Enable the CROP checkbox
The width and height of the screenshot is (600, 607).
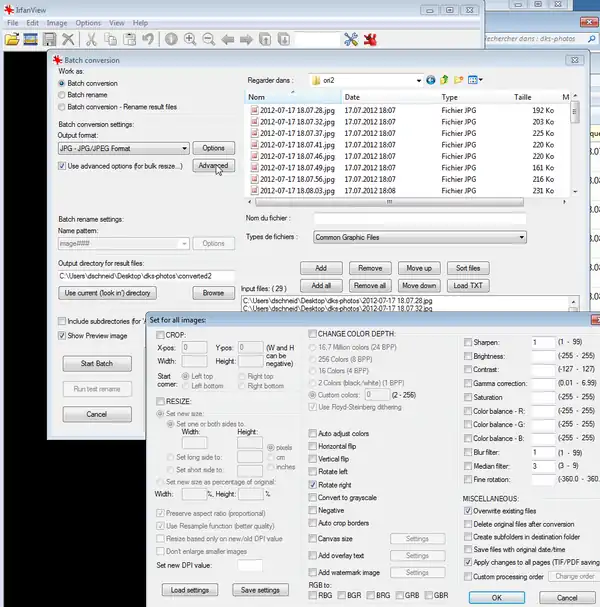pos(159,335)
